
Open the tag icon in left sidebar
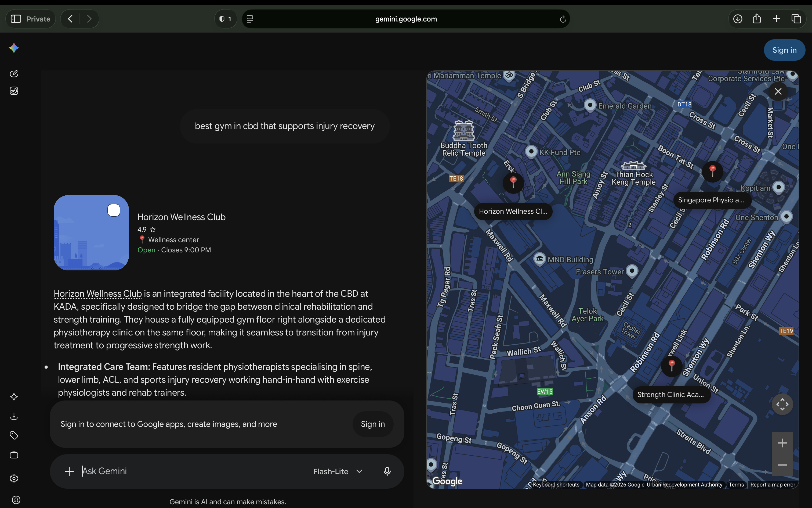pyautogui.click(x=14, y=435)
